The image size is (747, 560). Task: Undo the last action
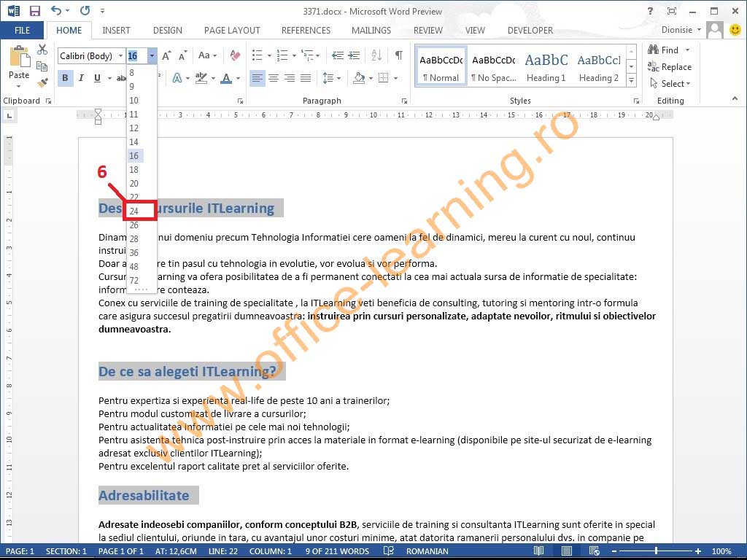(x=56, y=10)
